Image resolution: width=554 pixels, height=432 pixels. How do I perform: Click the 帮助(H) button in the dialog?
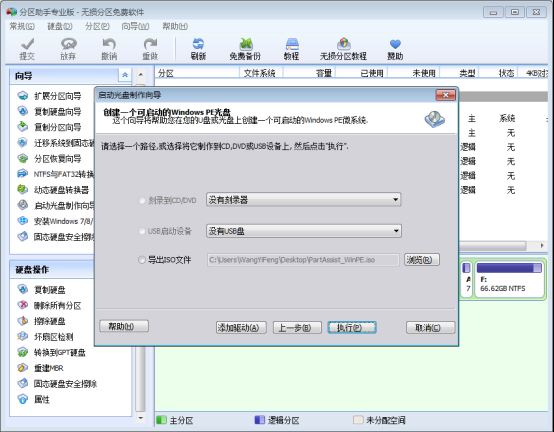[x=124, y=326]
